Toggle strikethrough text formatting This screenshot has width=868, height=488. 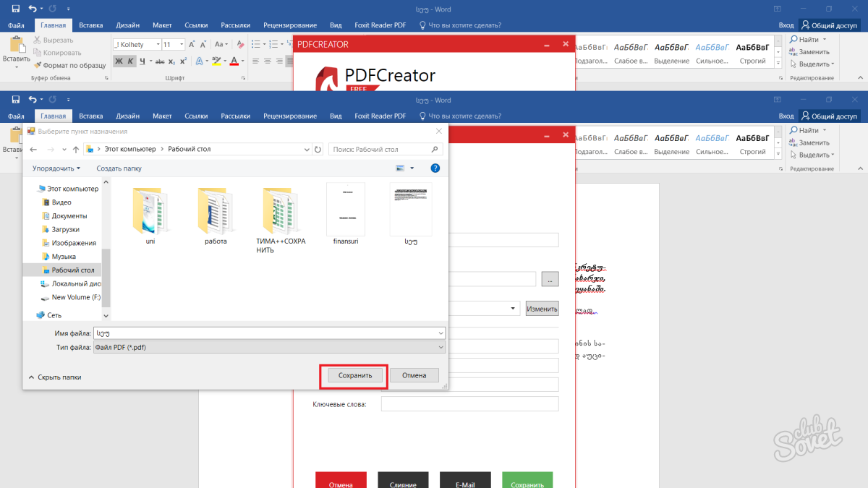(x=156, y=61)
